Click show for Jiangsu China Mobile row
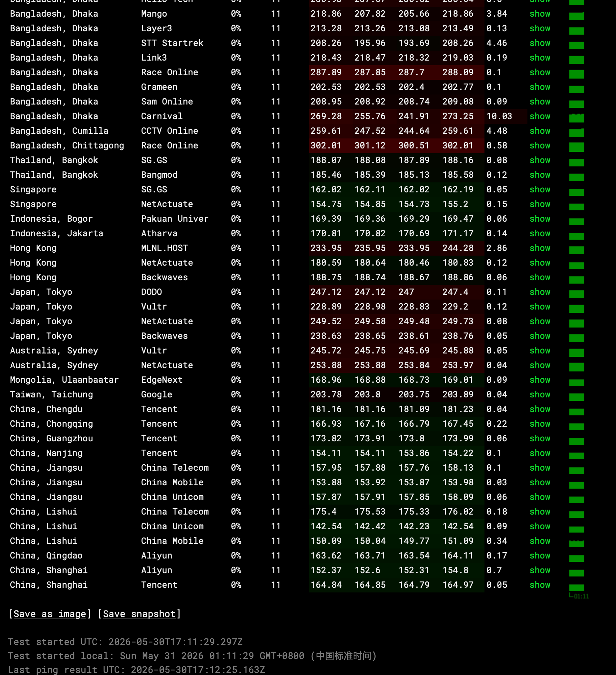Viewport: 616px width, 675px height. click(540, 483)
